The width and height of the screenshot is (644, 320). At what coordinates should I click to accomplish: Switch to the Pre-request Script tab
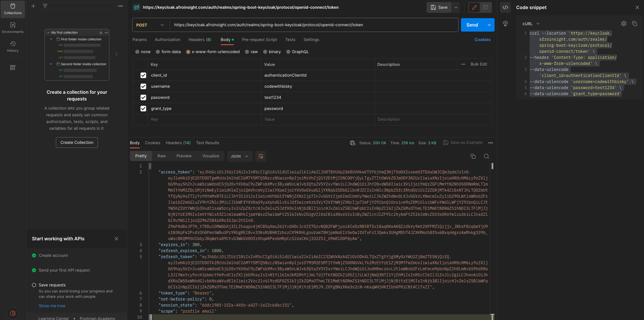[x=259, y=40]
